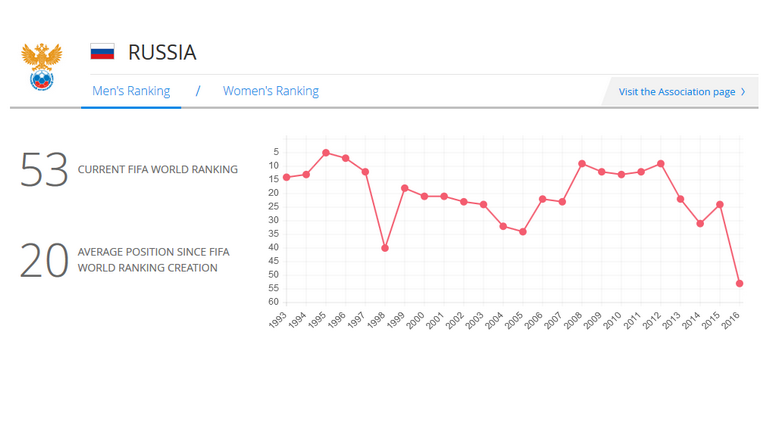Viewport: 770px width, 434px height.
Task: Click the 2005 data point on ranking line
Action: click(523, 232)
